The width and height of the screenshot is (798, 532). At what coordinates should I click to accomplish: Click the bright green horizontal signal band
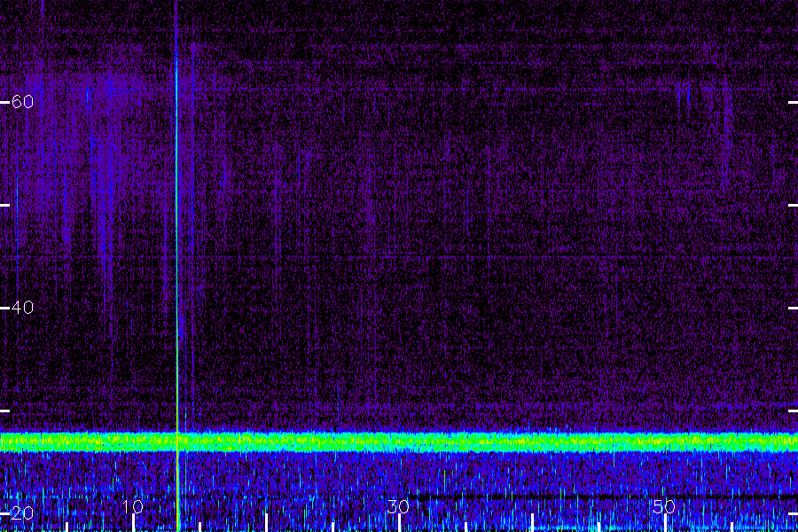point(399,442)
